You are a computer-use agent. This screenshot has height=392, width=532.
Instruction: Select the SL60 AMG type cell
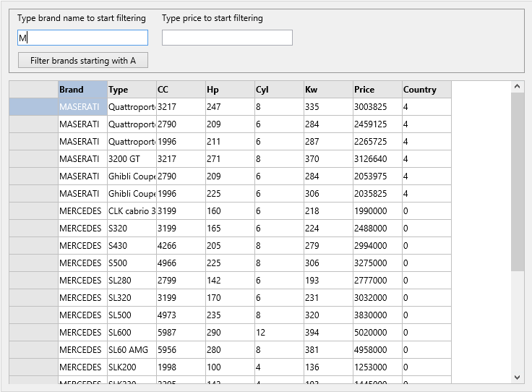point(132,349)
